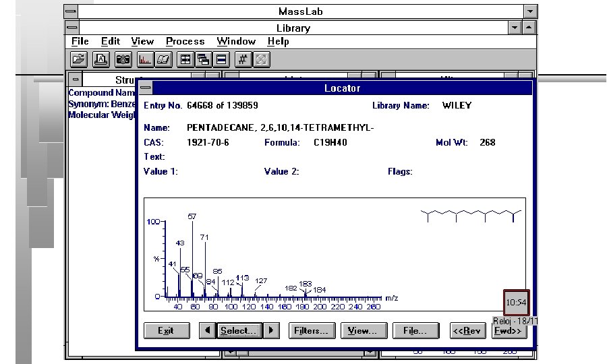The image size is (607, 364).
Task: Click the Select... button
Action: click(x=239, y=331)
